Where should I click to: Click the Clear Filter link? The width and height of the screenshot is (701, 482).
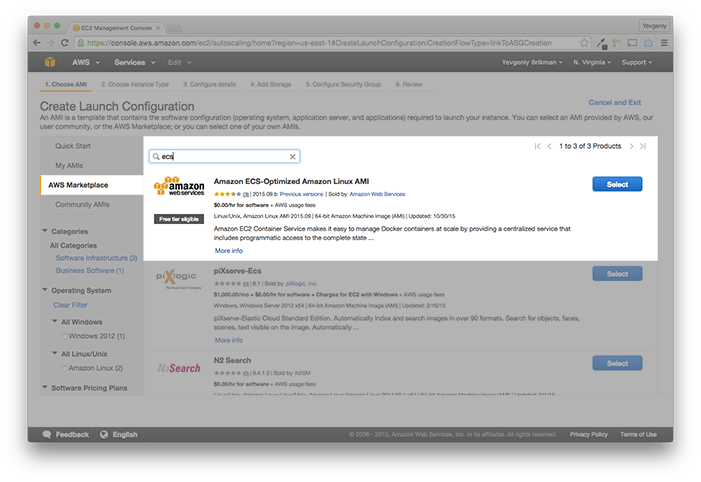click(x=71, y=305)
